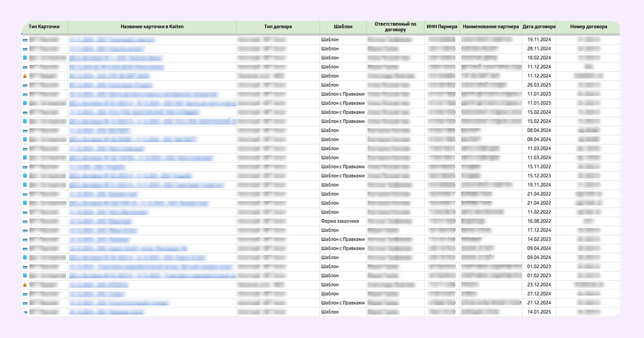
Task: Click the blue book icon in the 15.12.2023 row
Action: pyautogui.click(x=25, y=176)
